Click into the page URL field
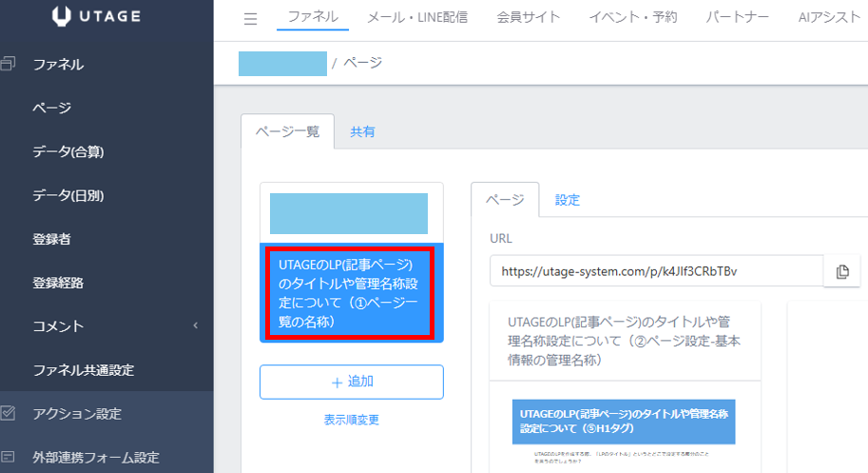 point(656,271)
